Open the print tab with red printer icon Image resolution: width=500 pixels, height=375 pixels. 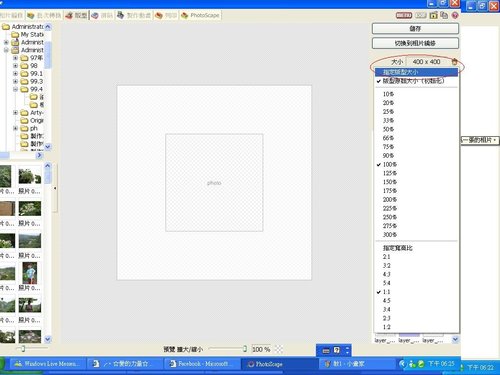pyautogui.click(x=166, y=15)
